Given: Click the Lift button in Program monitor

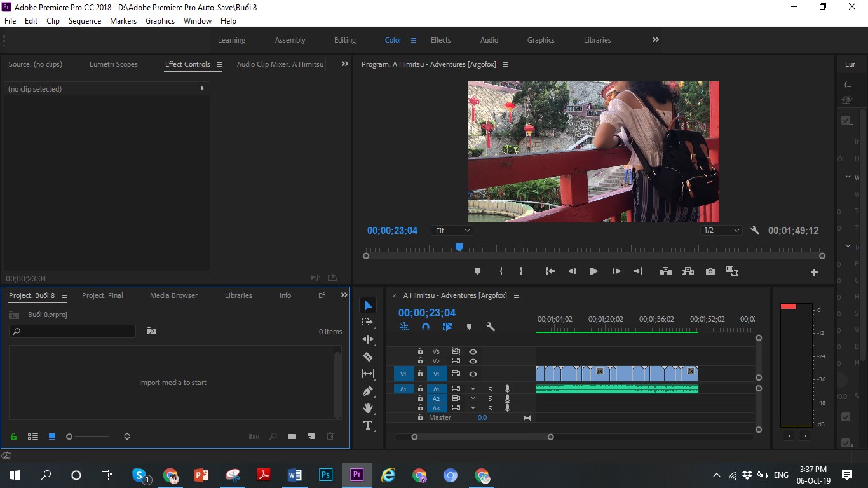Looking at the screenshot, I should click(665, 271).
